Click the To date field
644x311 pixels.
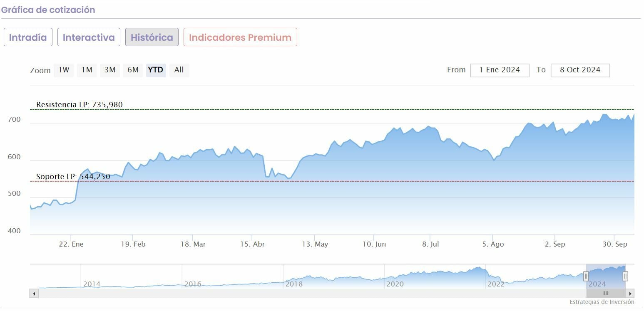(580, 70)
